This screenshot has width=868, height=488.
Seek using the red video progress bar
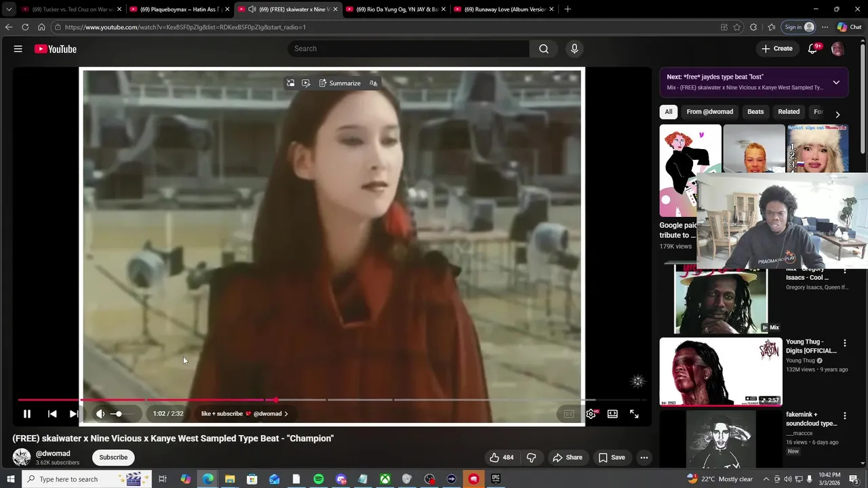332,400
